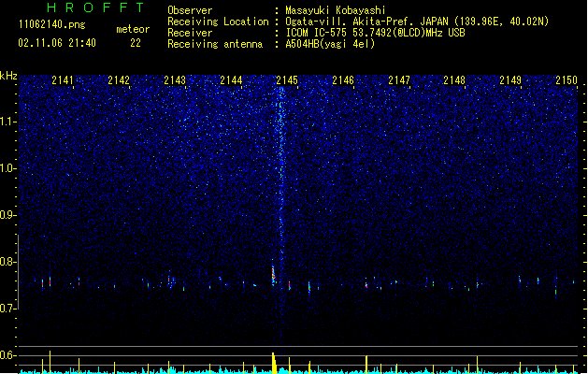Select observer name Masayuki Kobayashi

coord(336,10)
